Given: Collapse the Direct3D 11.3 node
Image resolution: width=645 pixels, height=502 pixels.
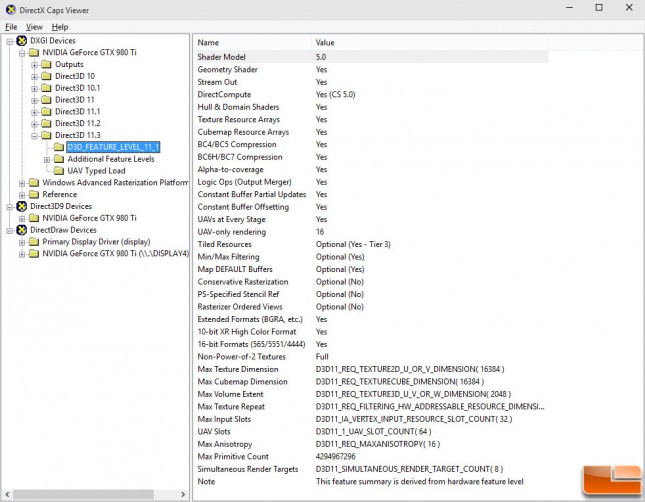Looking at the screenshot, I should coord(35,136).
